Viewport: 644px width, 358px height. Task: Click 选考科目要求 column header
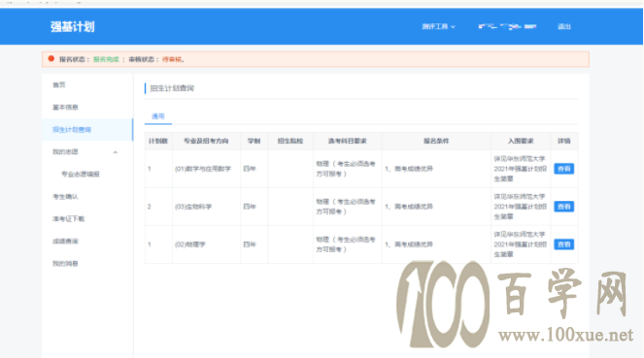point(348,141)
